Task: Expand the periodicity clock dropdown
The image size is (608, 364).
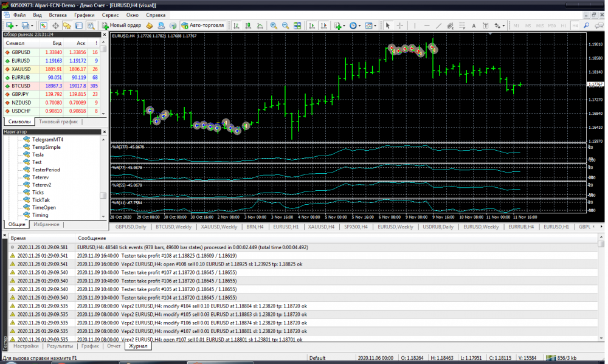Action: click(x=360, y=26)
